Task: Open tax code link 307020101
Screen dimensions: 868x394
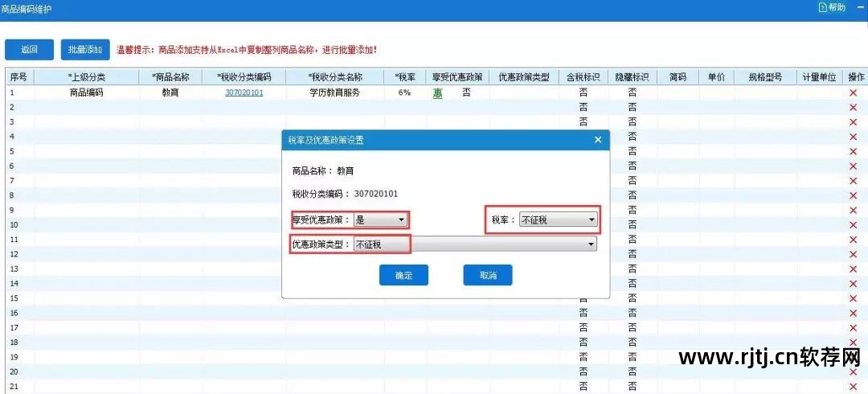Action: 244,92
